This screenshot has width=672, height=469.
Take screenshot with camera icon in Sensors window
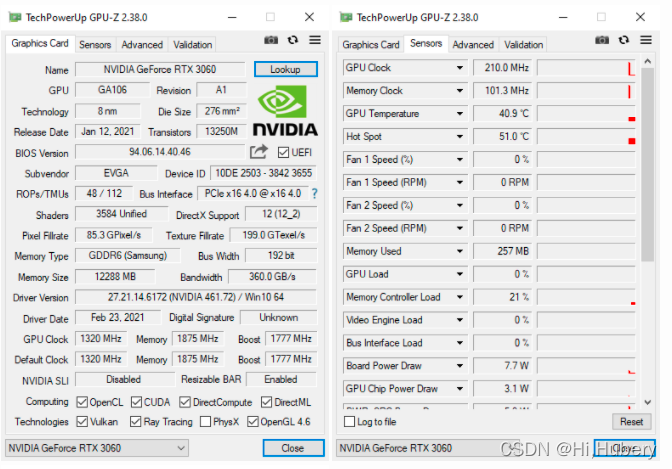click(x=602, y=40)
